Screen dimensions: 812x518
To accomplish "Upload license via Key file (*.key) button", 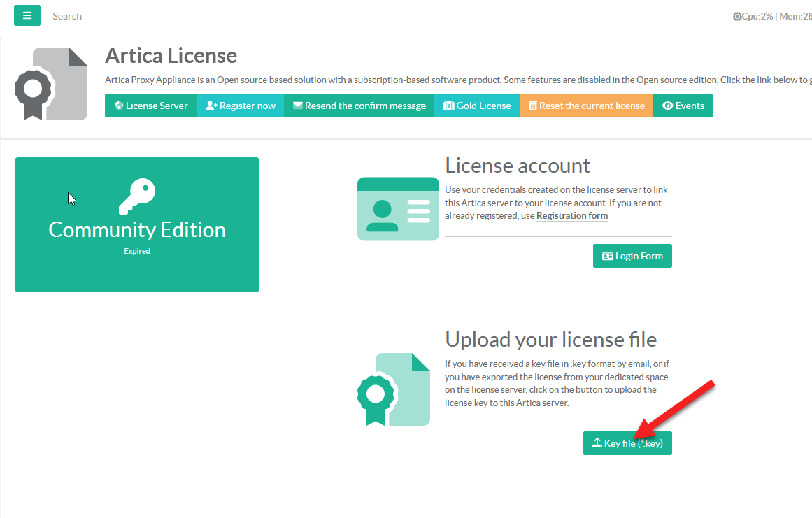I will pos(627,443).
